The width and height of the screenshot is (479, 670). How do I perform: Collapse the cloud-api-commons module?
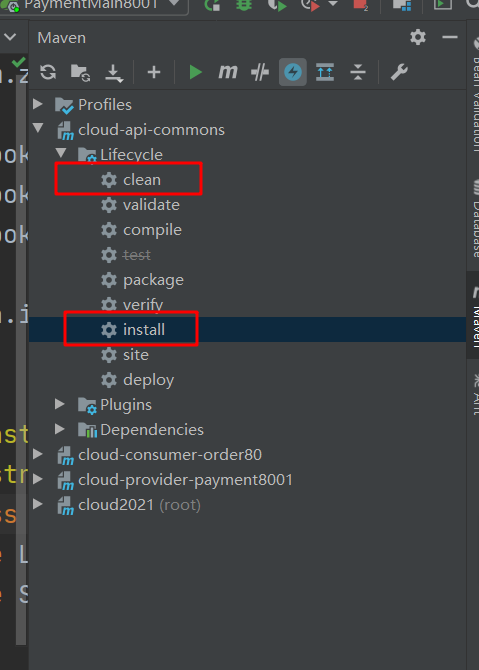pyautogui.click(x=38, y=128)
